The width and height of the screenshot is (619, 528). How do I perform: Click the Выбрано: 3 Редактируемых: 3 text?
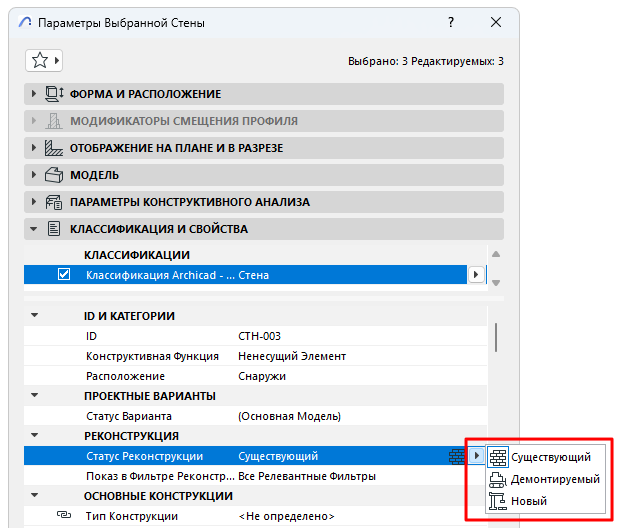426,61
